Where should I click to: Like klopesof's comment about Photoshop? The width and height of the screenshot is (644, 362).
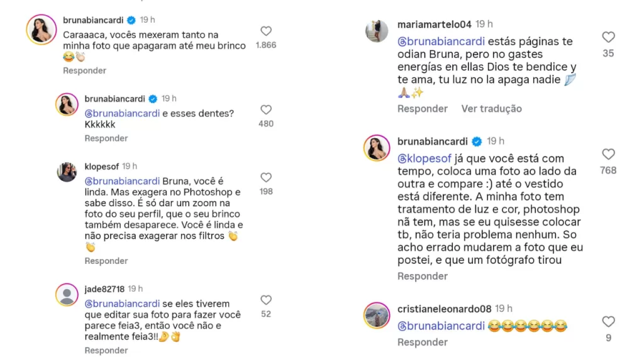(x=266, y=178)
